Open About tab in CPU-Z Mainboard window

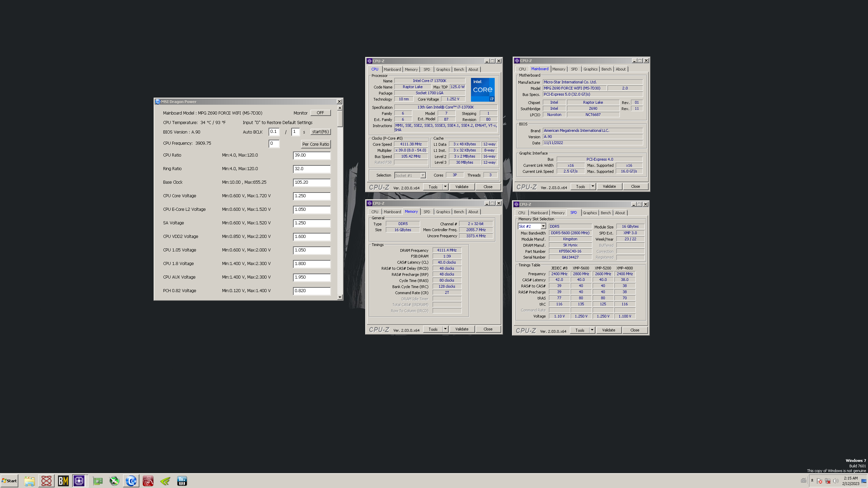[x=620, y=69]
